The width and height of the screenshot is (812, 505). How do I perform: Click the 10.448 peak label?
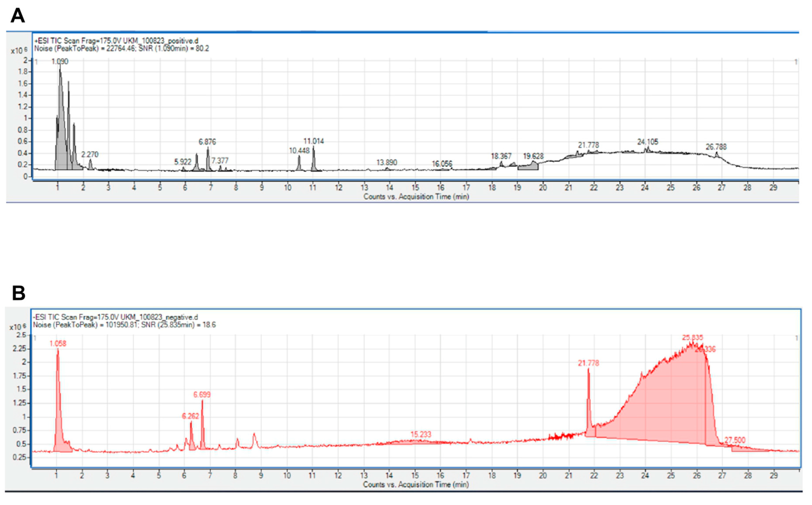299,151
